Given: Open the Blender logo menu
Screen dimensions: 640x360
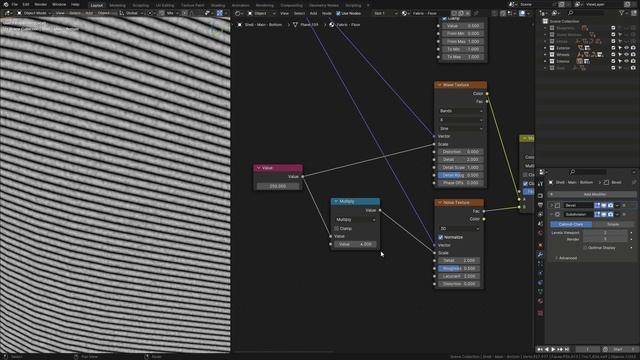Looking at the screenshot, I should pos(6,4).
